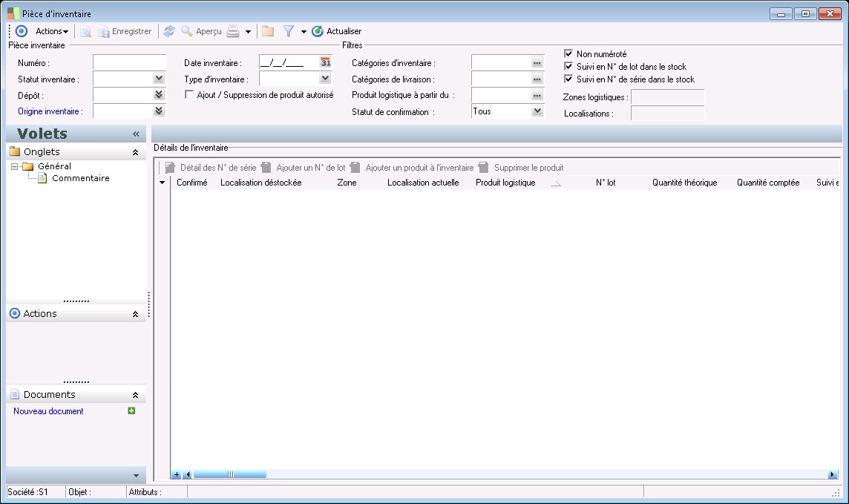Toggle Suivi en N° de lot dans le stock
This screenshot has height=504, width=849.
click(568, 66)
